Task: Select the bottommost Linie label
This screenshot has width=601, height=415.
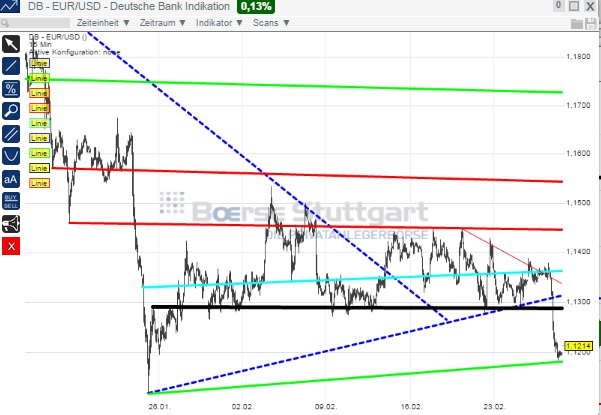Action: (39, 183)
